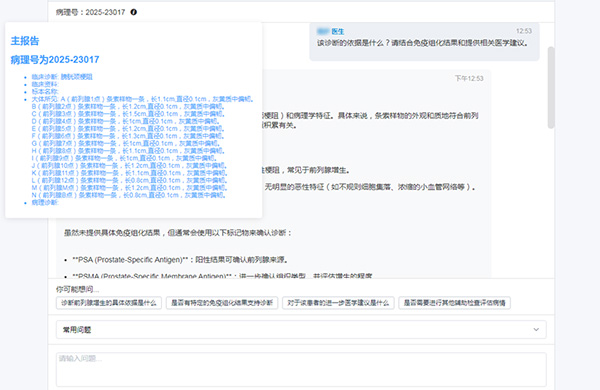Screen dimensions: 600x390
Task: Click the PSA (Prostate-Specific Antigen) bullet line
Action: [180, 260]
